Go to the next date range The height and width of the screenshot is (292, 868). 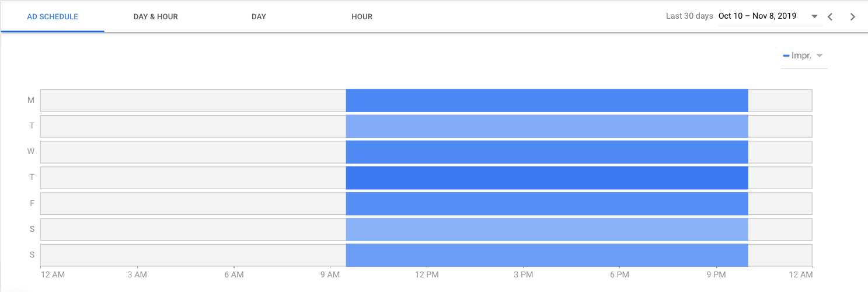coord(853,16)
